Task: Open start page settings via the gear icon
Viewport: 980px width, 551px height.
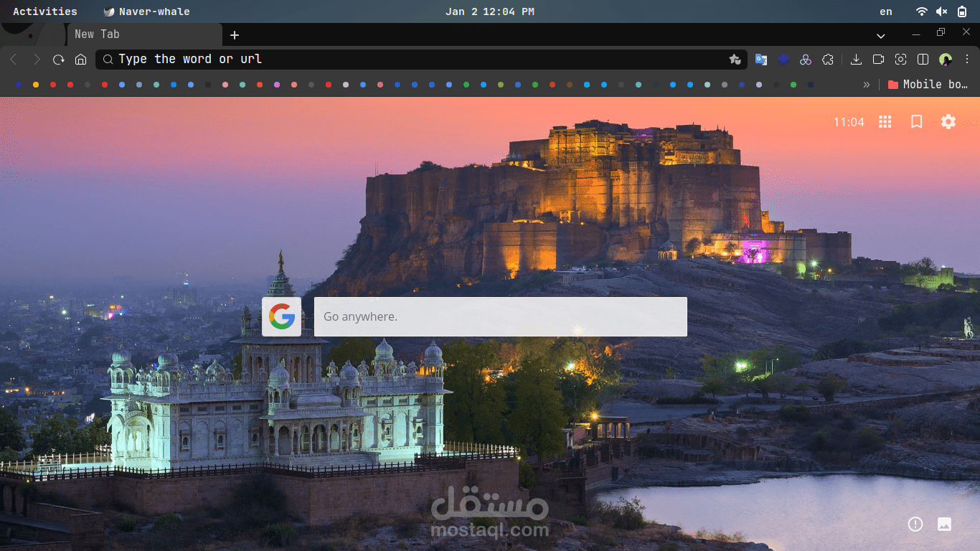Action: point(948,122)
